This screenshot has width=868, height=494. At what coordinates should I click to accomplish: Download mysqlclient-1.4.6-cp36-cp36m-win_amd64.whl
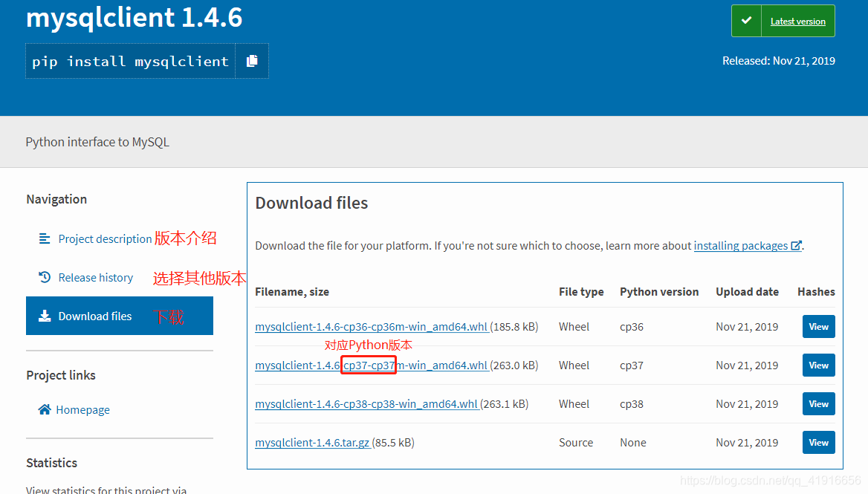[371, 326]
